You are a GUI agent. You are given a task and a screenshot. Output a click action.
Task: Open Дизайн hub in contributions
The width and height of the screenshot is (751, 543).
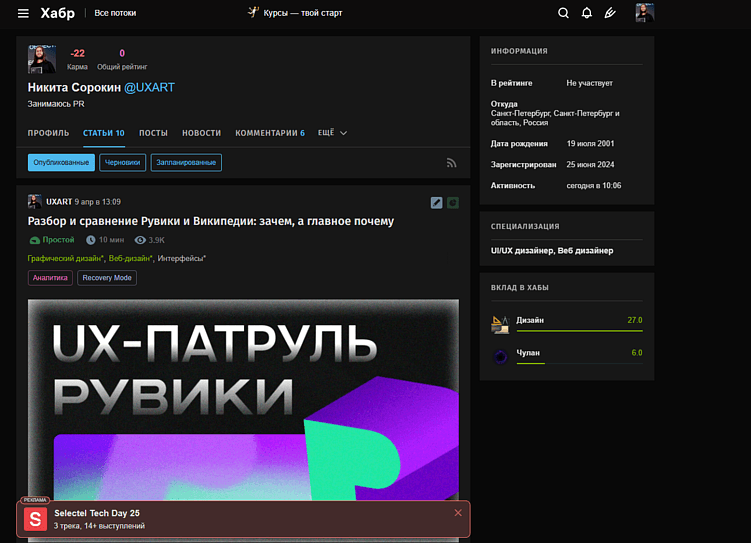530,320
